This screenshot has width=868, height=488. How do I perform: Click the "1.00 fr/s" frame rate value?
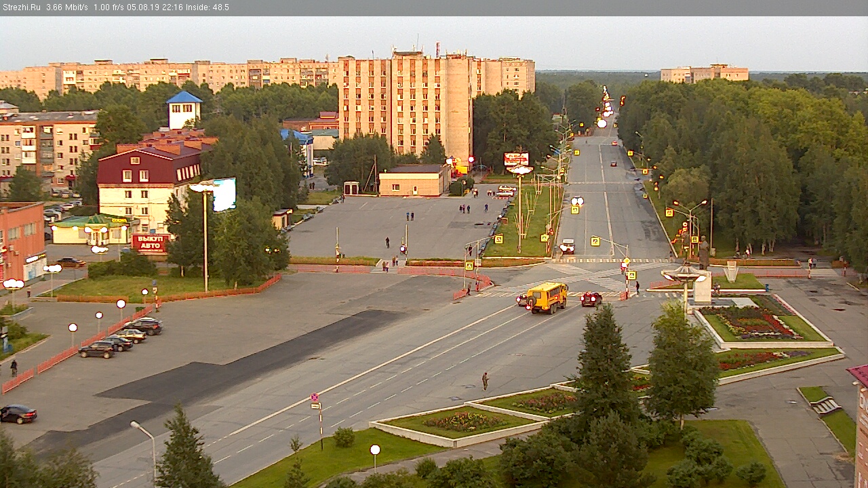coord(108,7)
